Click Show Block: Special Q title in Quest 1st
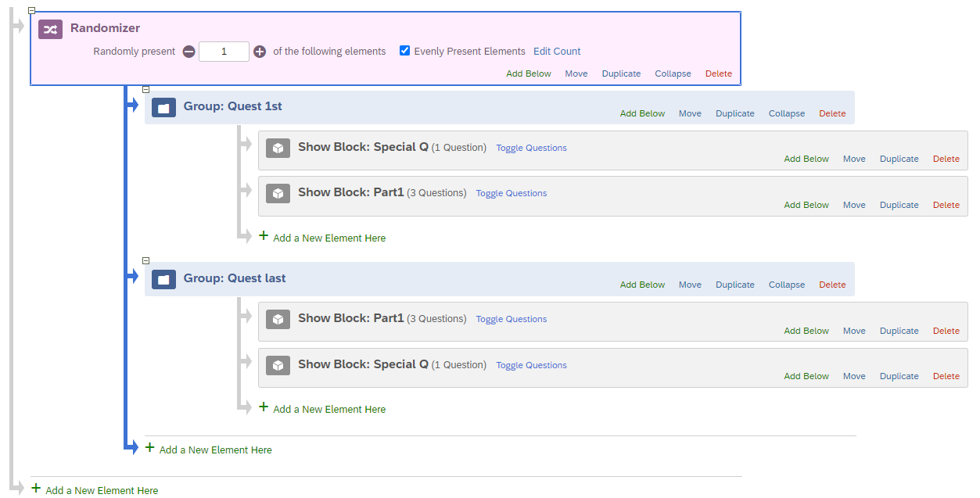Viewport: 980px width, 498px height. click(x=363, y=147)
